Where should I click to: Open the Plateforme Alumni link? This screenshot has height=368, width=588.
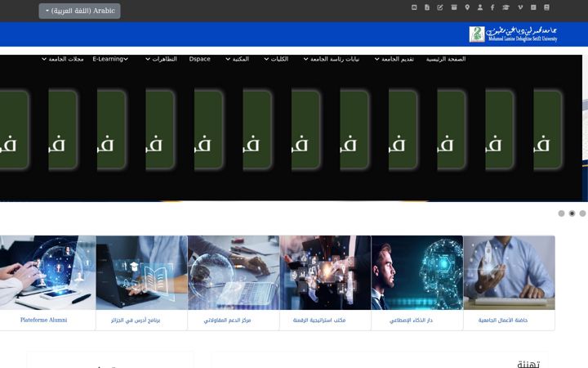point(44,320)
